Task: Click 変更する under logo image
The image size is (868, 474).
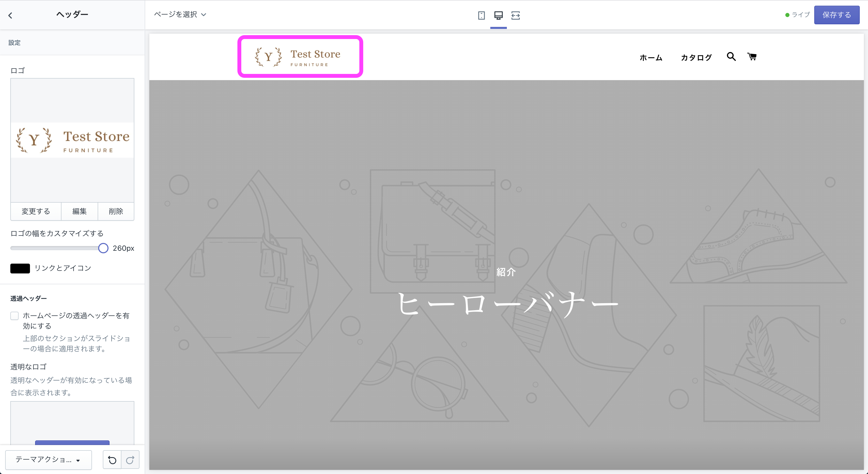Action: click(x=36, y=211)
